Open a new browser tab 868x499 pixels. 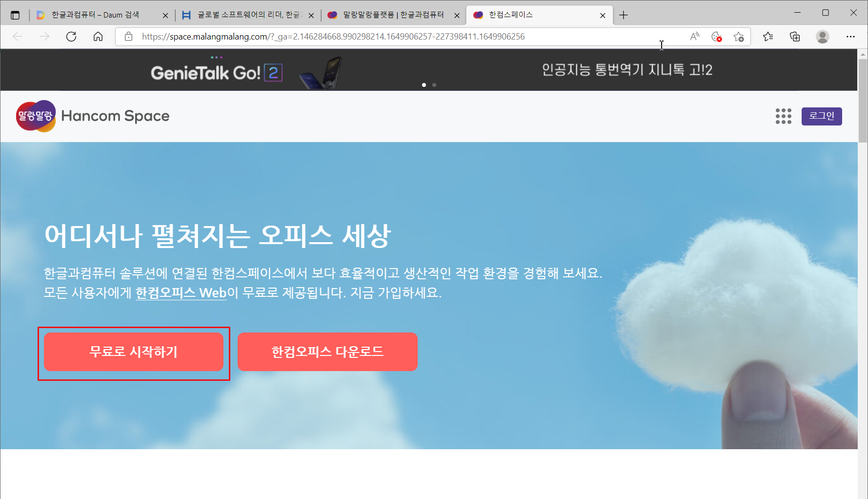[624, 15]
